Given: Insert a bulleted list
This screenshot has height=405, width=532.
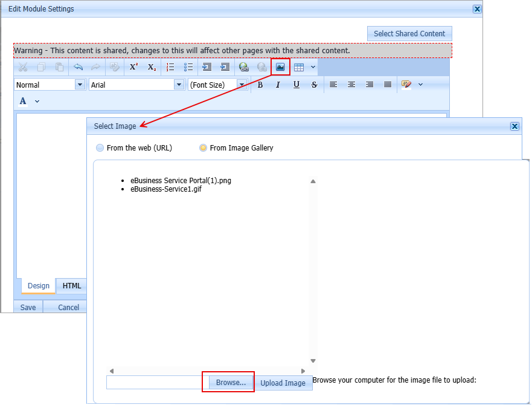Looking at the screenshot, I should [188, 67].
